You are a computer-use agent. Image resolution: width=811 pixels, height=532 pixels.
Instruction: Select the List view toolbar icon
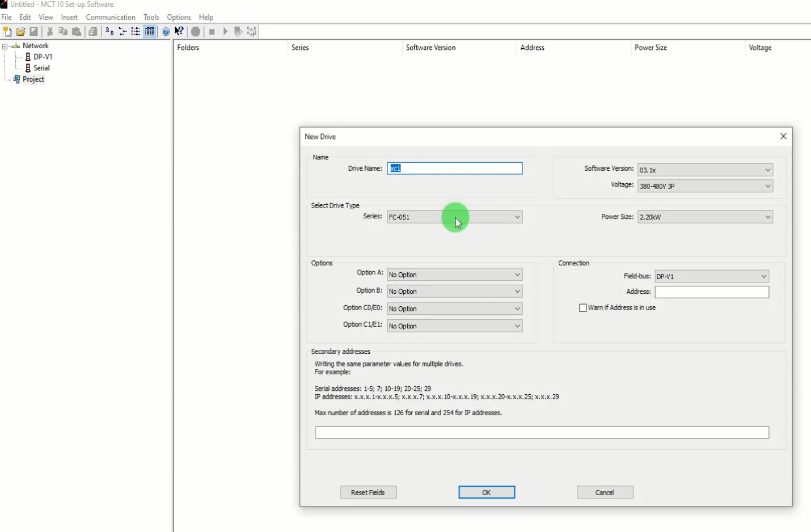pyautogui.click(x=136, y=32)
